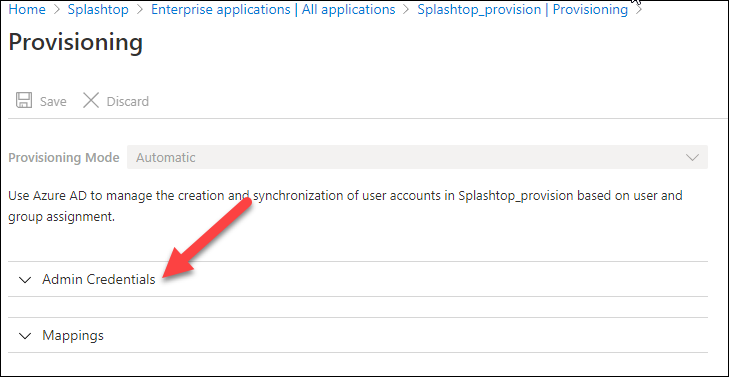Click the Azure AD description paragraph

(x=345, y=206)
